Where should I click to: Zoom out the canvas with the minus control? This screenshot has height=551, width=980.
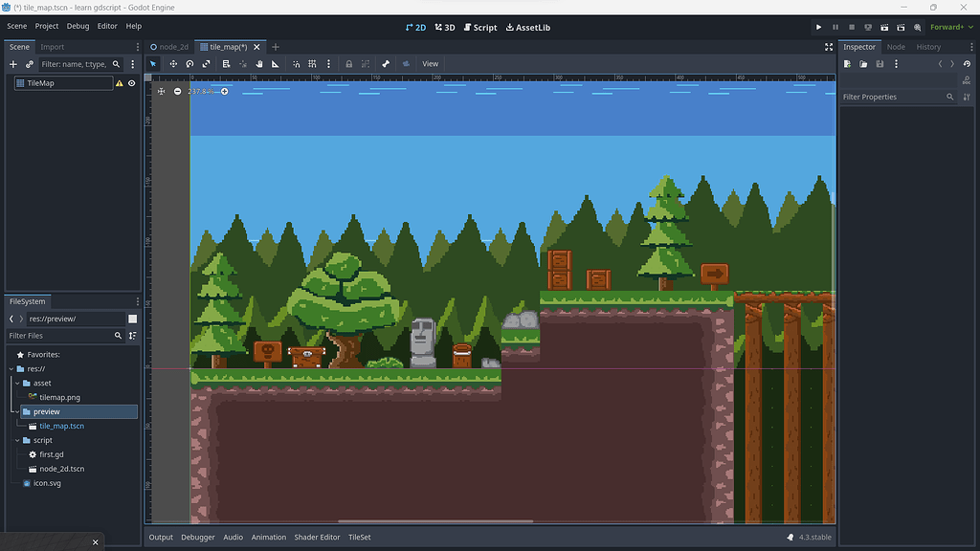tap(177, 91)
